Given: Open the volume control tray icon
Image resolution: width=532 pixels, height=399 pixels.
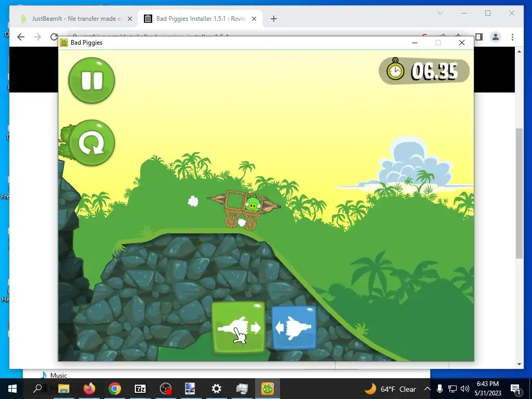Looking at the screenshot, I should pos(465,389).
